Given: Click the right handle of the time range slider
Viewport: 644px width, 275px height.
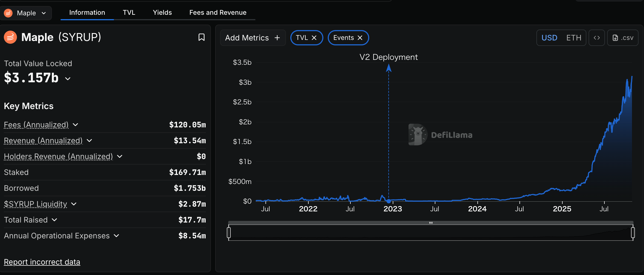Looking at the screenshot, I should click(633, 233).
